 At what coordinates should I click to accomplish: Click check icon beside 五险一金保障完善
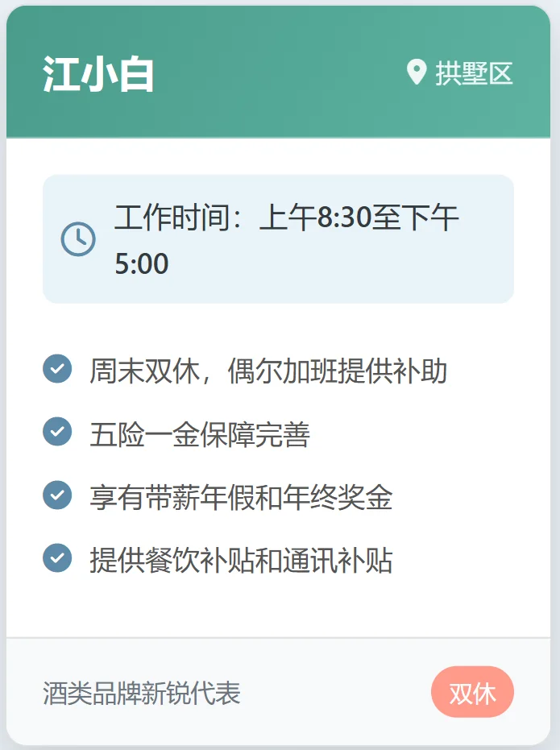point(57,432)
